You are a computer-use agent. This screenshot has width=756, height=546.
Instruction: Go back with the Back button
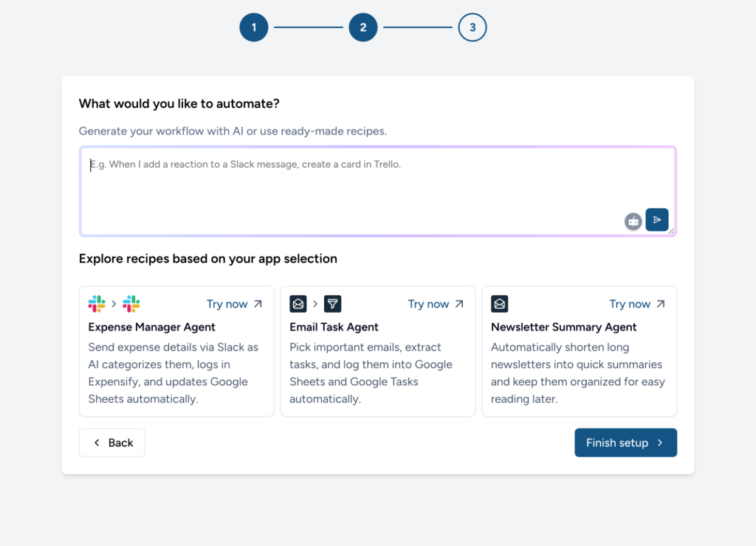(x=112, y=443)
